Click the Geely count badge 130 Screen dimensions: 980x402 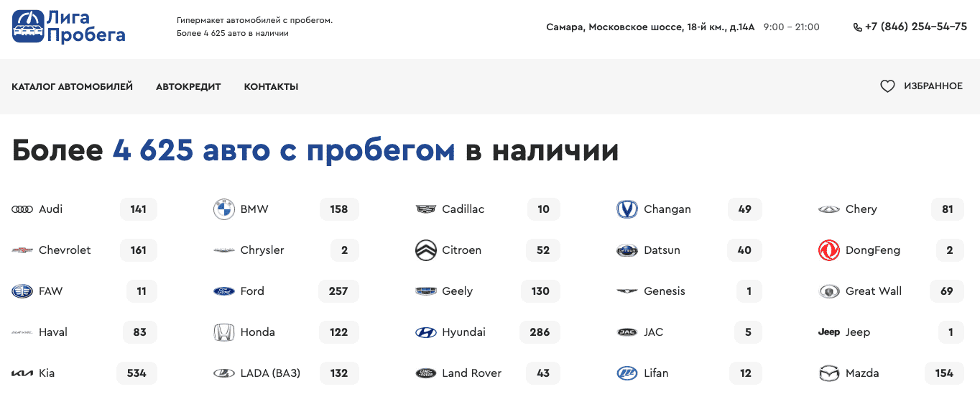click(x=540, y=291)
